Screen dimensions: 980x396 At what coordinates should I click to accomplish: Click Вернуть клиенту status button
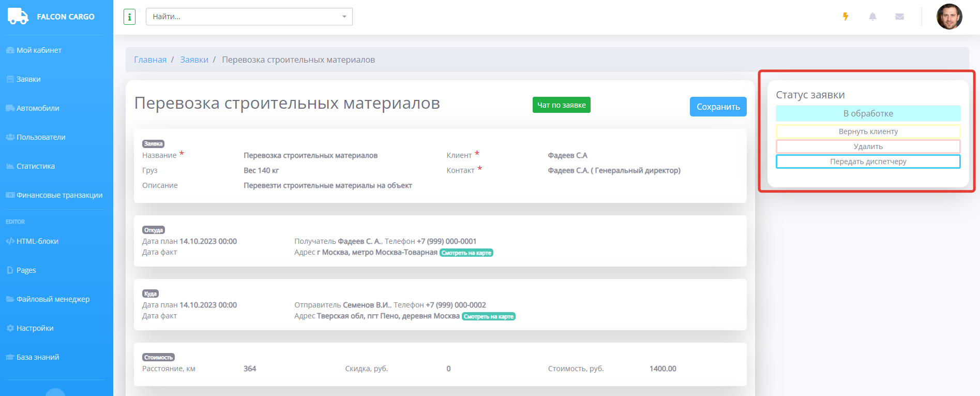tap(868, 131)
